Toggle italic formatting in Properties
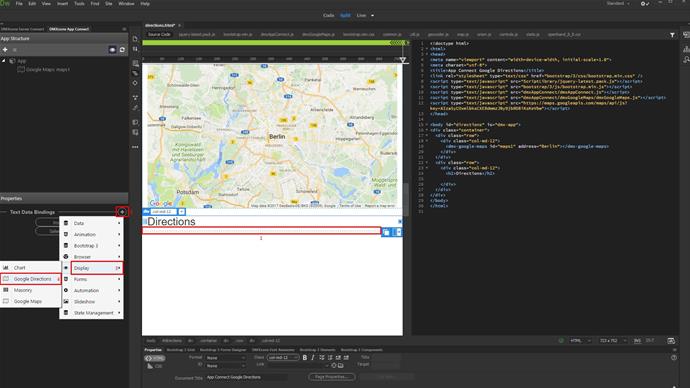This screenshot has width=690, height=388. click(313, 358)
